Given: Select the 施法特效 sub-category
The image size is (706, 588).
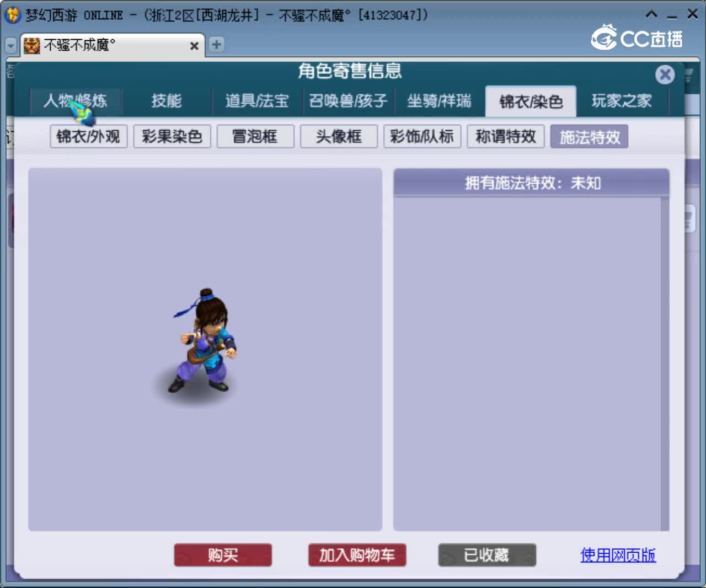Looking at the screenshot, I should point(589,136).
